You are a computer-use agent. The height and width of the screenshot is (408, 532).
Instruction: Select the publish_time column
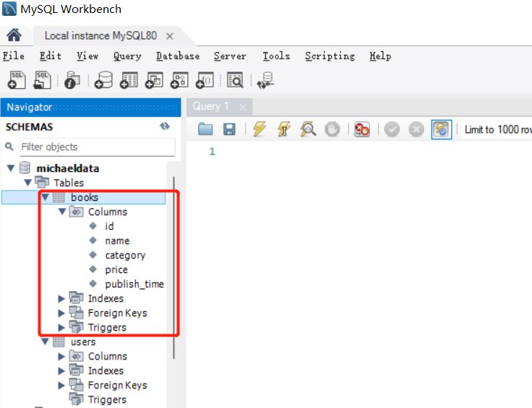tap(134, 284)
